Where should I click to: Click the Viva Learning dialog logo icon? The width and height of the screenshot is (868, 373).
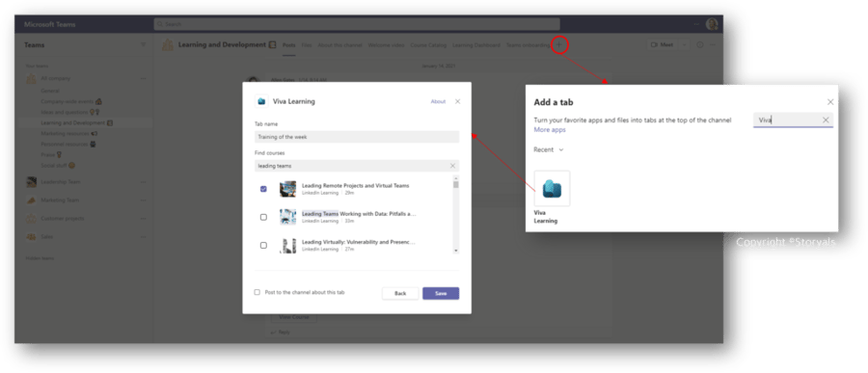point(261,101)
